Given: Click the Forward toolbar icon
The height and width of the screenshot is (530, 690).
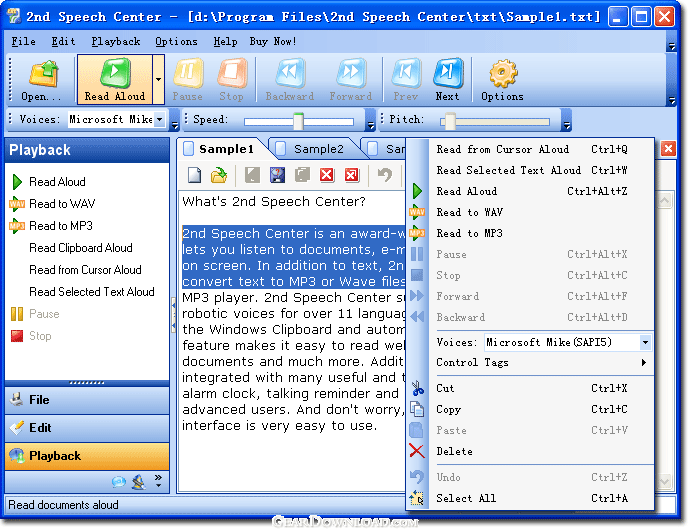Looking at the screenshot, I should [x=351, y=80].
